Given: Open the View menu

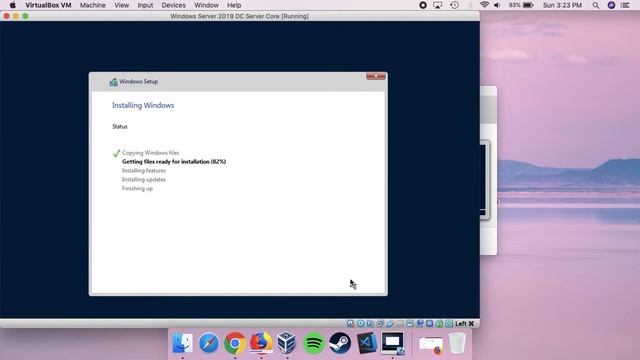Looking at the screenshot, I should pyautogui.click(x=122, y=5).
